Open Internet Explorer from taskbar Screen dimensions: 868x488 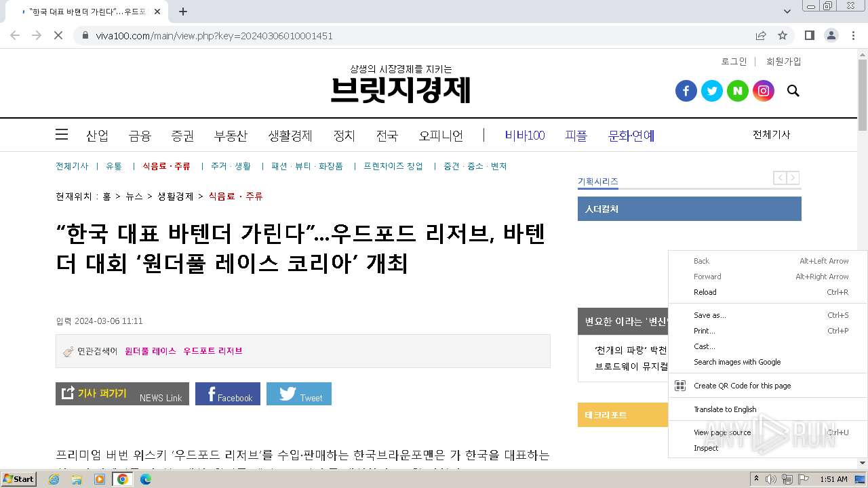coord(54,479)
